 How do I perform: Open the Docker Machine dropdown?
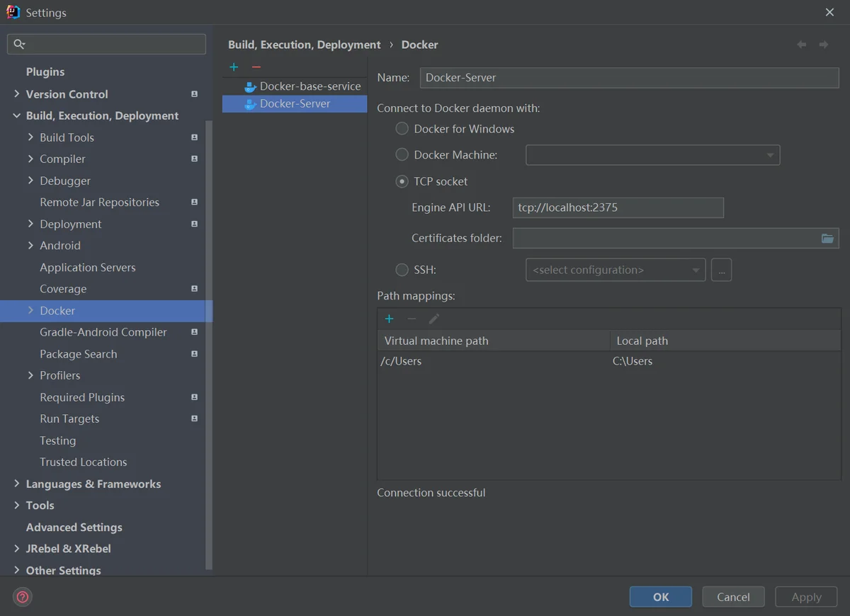click(652, 155)
